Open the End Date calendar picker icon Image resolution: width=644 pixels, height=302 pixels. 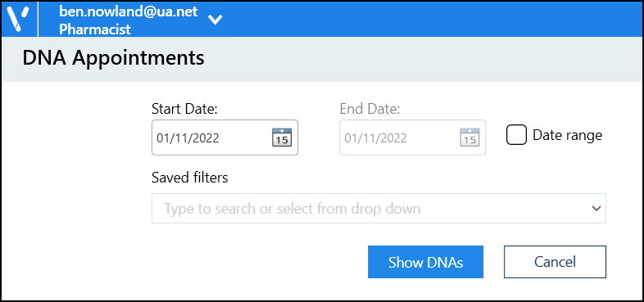click(469, 137)
